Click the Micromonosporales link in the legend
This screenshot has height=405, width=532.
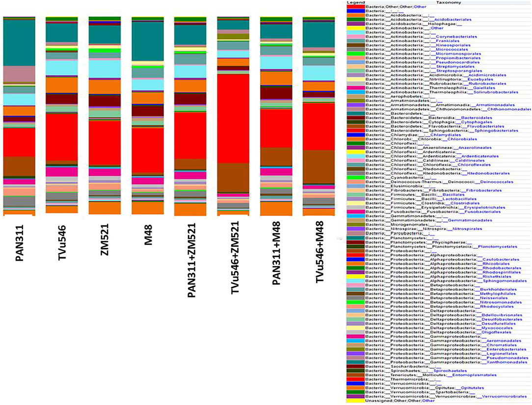(458, 54)
